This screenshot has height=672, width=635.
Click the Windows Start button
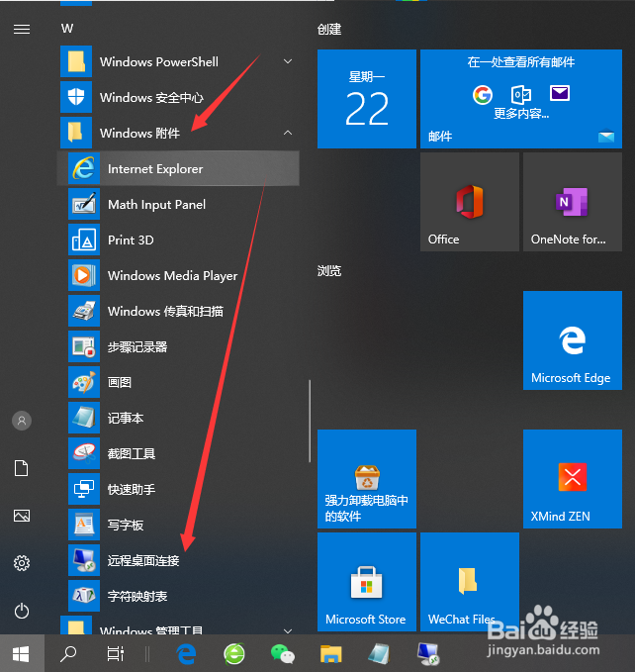point(22,654)
